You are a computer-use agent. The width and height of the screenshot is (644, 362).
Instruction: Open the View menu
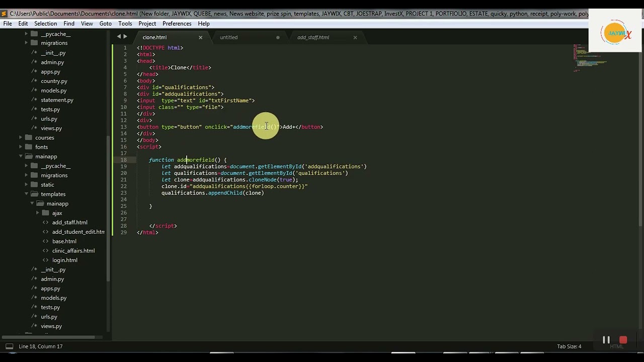(x=87, y=24)
